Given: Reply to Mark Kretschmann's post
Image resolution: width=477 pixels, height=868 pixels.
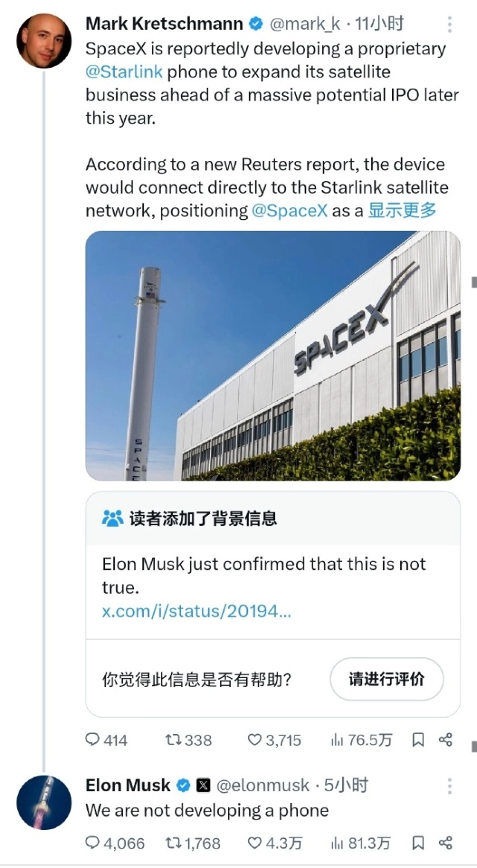Looking at the screenshot, I should (93, 740).
